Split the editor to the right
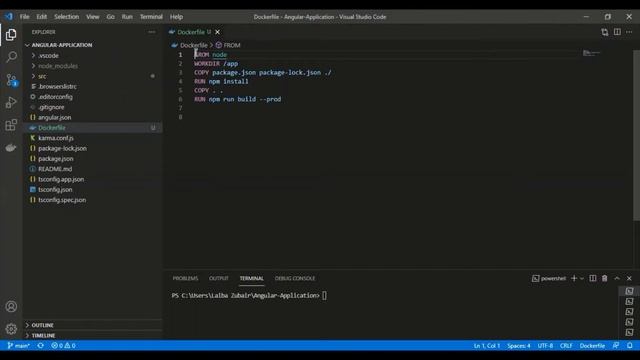640x360 pixels. [x=617, y=32]
